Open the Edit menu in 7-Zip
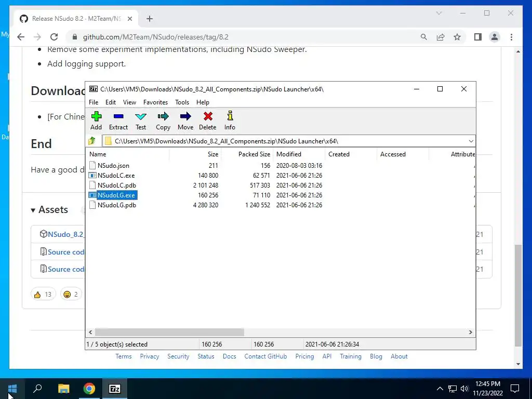 pos(111,102)
